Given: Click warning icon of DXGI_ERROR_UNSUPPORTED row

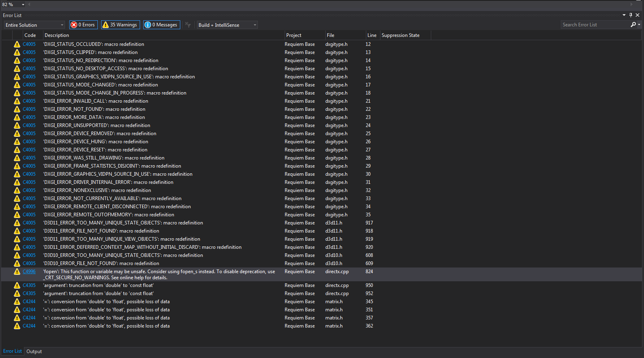Looking at the screenshot, I should pos(17,125).
